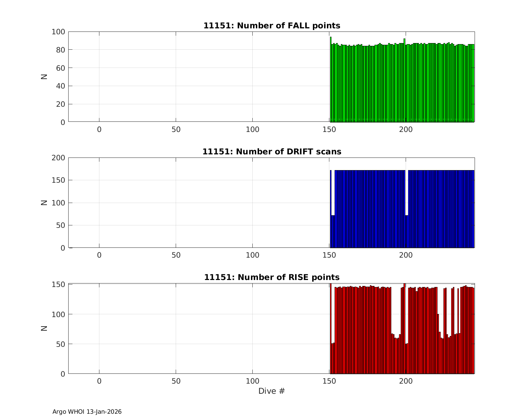The image size is (525, 420).
Task: Click the short blue bar at dive 200
Action: 407,231
